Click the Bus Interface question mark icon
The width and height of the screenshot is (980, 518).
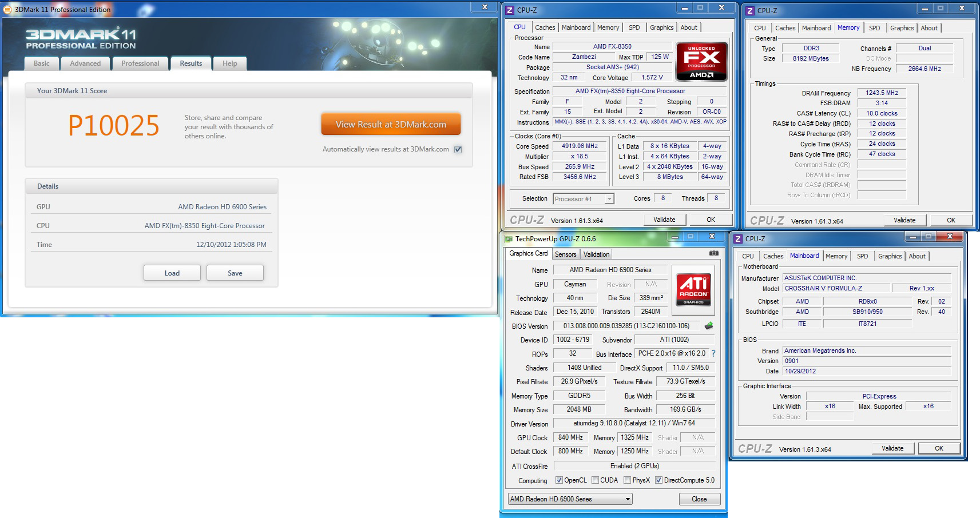[x=713, y=353]
